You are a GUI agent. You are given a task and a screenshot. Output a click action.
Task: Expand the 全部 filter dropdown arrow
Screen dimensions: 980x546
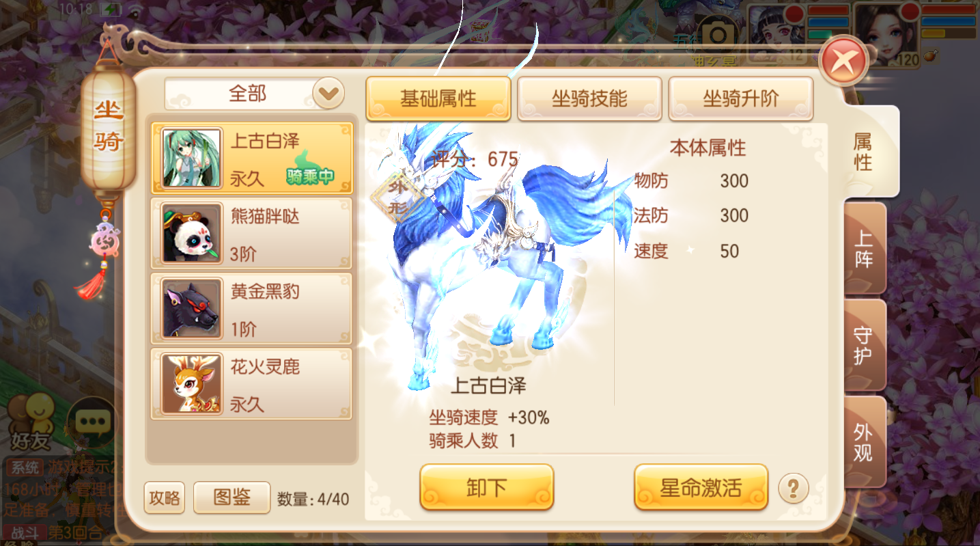pyautogui.click(x=328, y=94)
